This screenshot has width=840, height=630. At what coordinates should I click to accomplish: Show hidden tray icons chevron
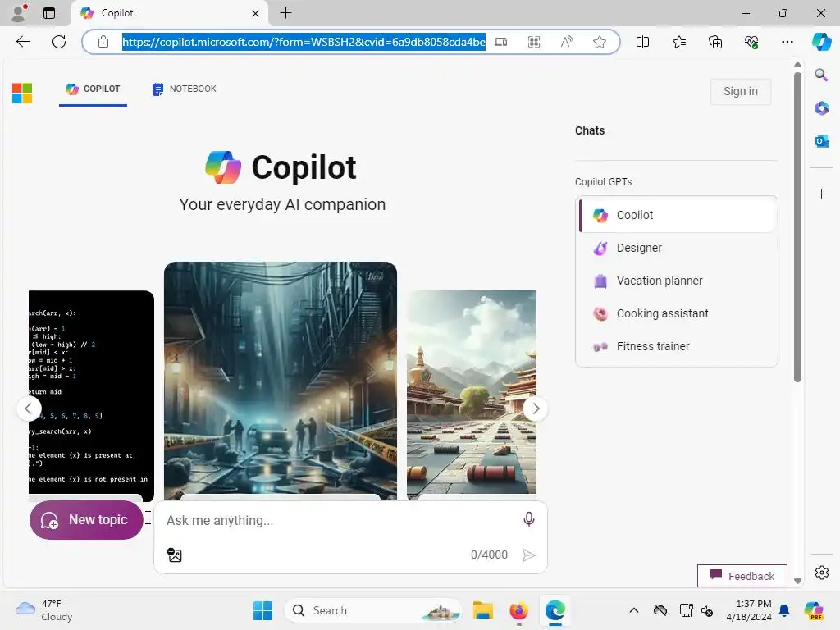pyautogui.click(x=634, y=610)
